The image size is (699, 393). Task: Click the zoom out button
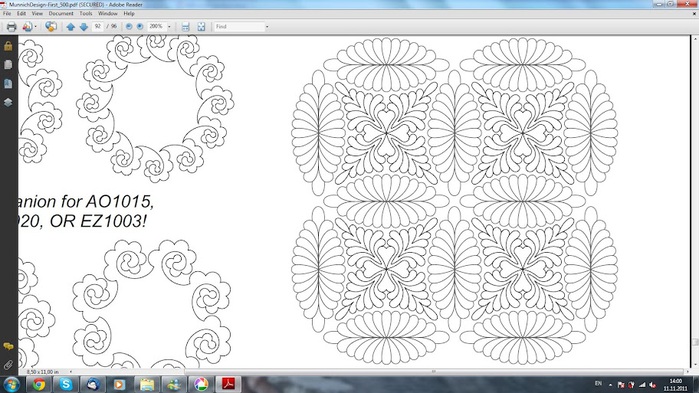click(129, 27)
